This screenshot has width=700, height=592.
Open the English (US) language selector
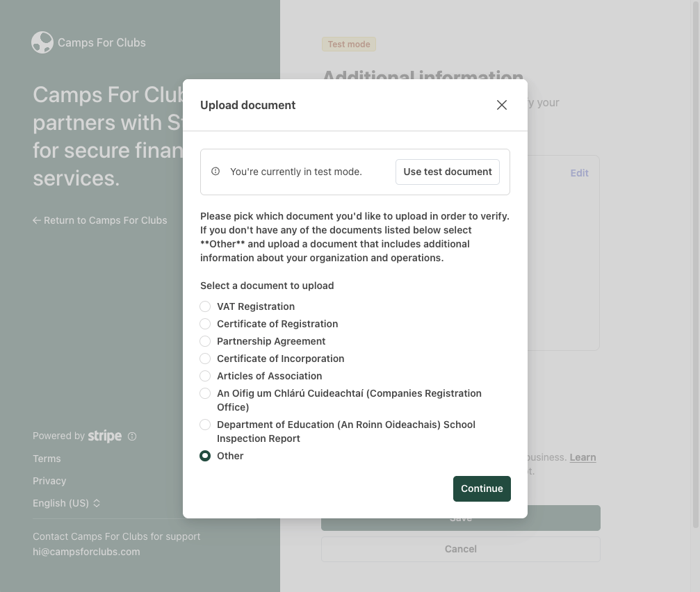66,503
